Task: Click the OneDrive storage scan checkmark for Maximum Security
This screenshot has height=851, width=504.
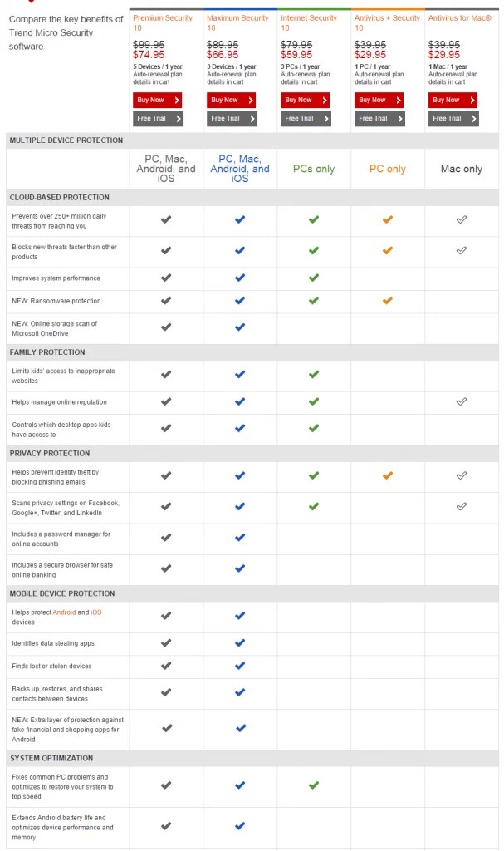Action: coord(240,327)
